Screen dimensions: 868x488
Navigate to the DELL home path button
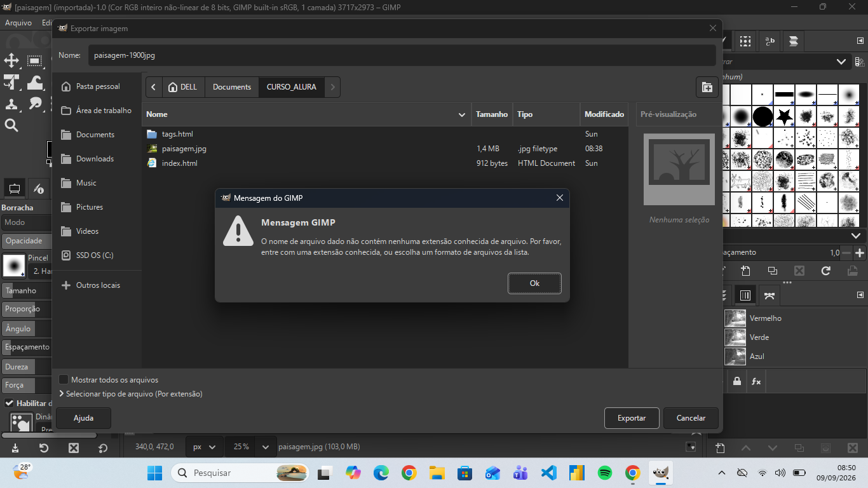183,87
